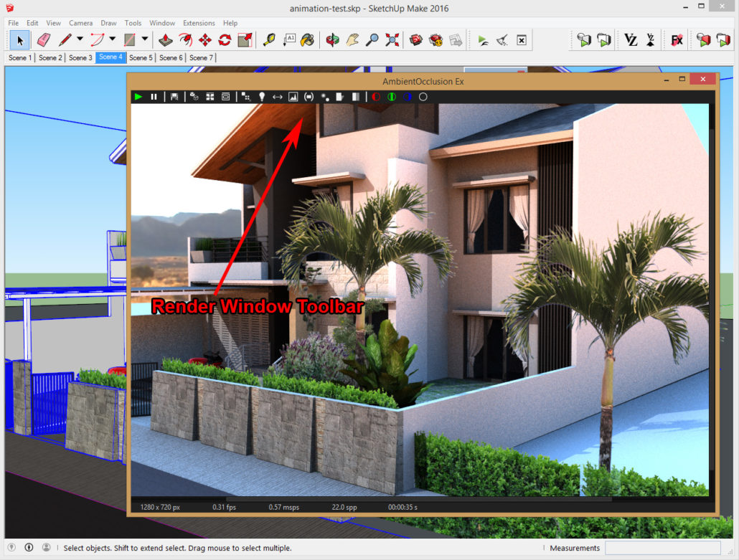Pick the Tape Measure tool
Viewport: 739px width, 560px height.
(x=270, y=39)
